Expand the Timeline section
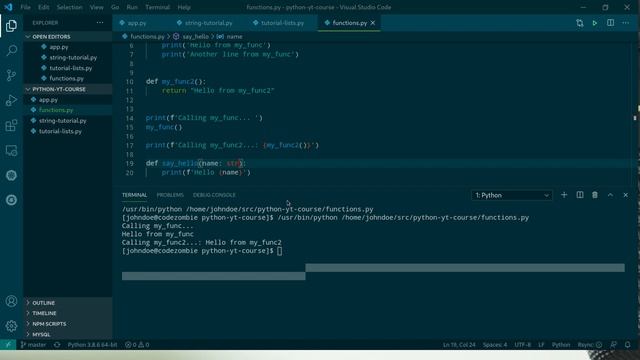Image resolution: width=640 pixels, height=360 pixels. (x=68, y=313)
